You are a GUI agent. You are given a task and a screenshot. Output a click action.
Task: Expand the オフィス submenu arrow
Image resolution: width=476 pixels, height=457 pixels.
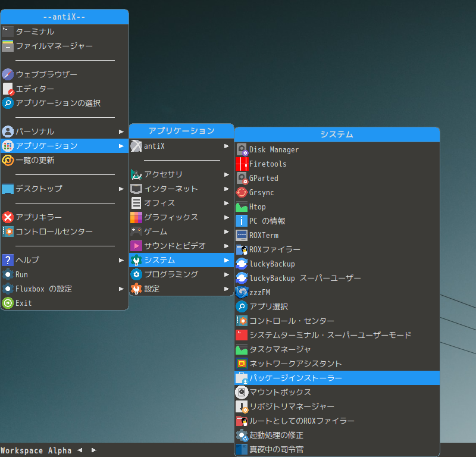tap(227, 203)
